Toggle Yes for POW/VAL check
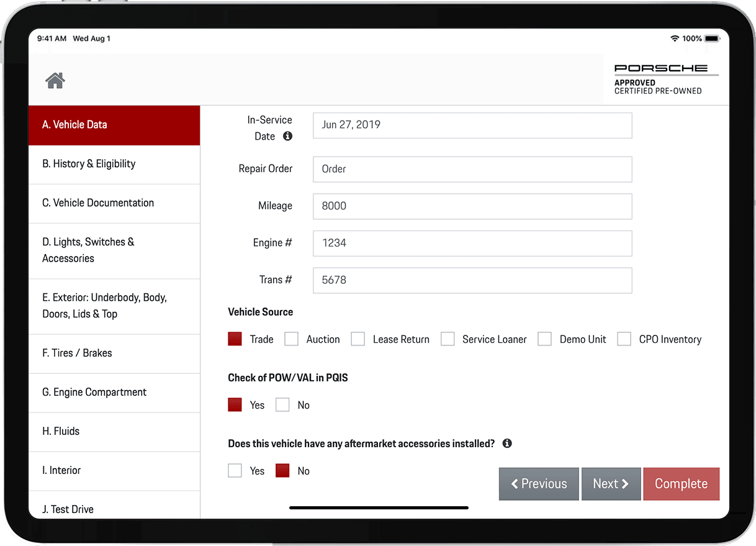Screen dimensions: 756x546 (235, 405)
